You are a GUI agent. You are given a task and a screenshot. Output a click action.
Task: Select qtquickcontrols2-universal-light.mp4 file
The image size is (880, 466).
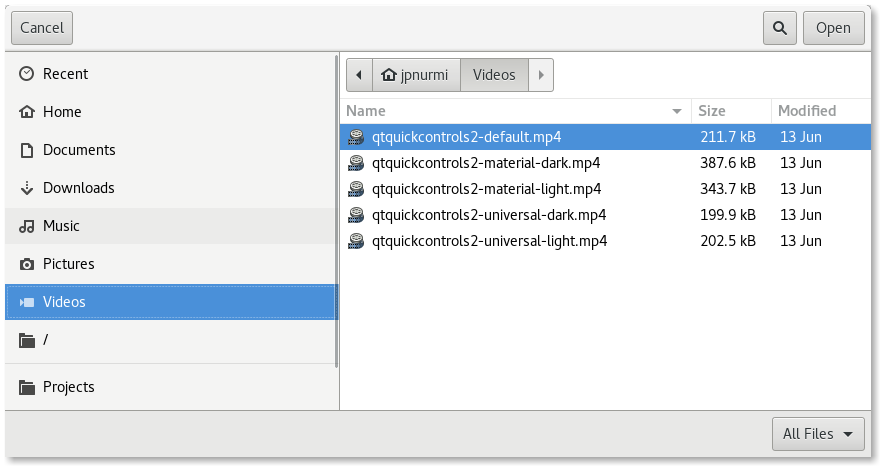(x=489, y=241)
